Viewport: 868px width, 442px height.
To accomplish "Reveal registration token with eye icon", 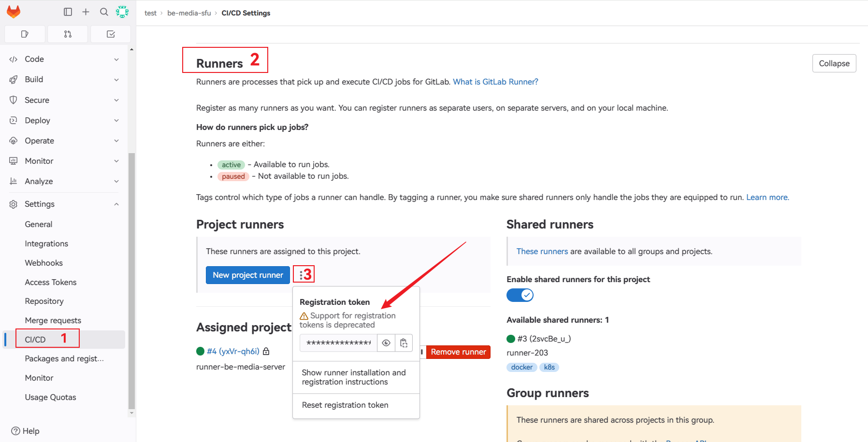I will 386,343.
